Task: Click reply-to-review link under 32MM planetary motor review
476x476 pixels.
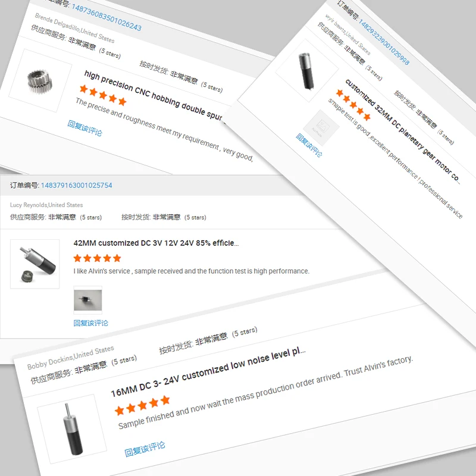Action: point(309,145)
